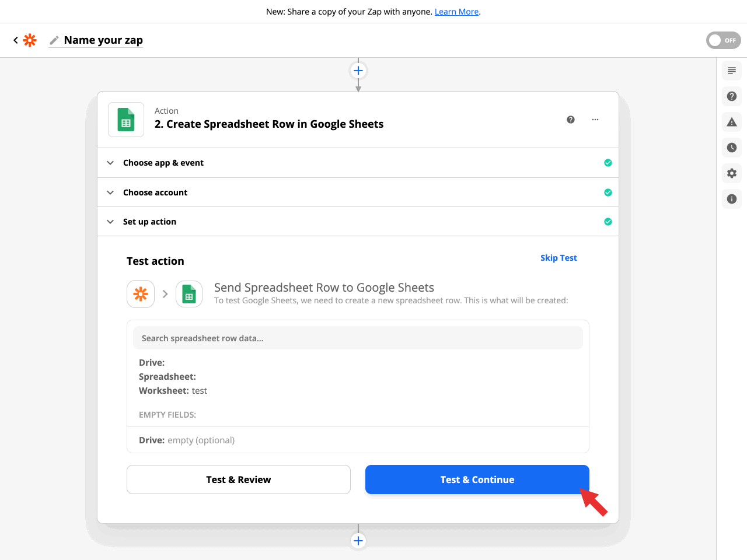
Task: Click the Search spreadsheet row data field
Action: click(x=358, y=338)
